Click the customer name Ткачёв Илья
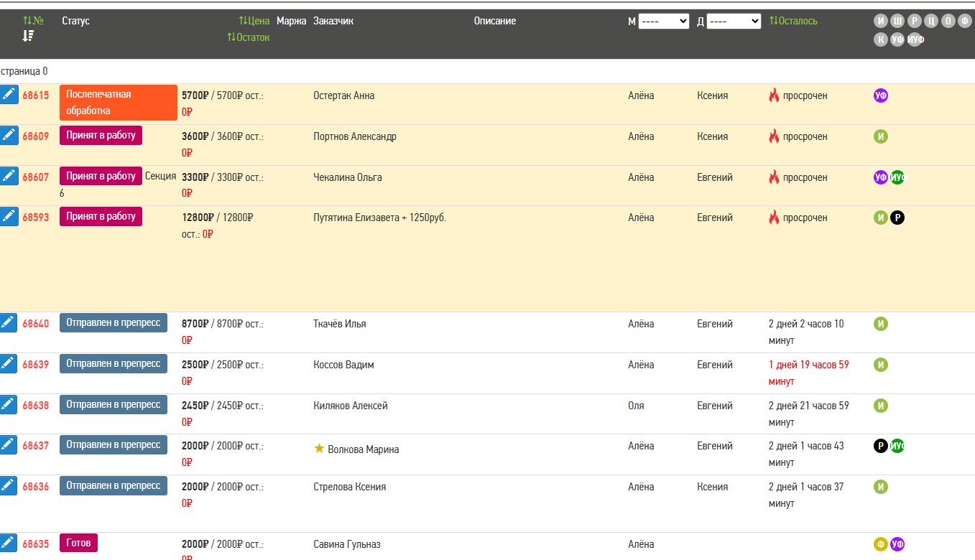 340,324
